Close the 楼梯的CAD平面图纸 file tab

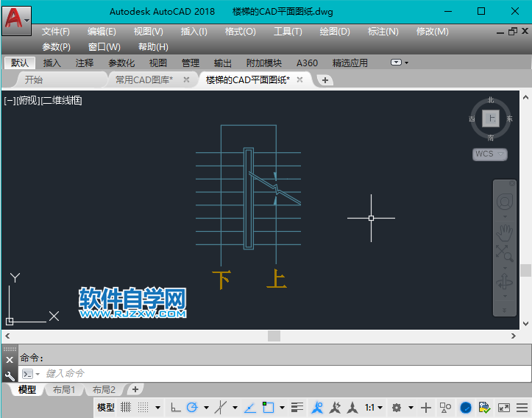(x=299, y=79)
